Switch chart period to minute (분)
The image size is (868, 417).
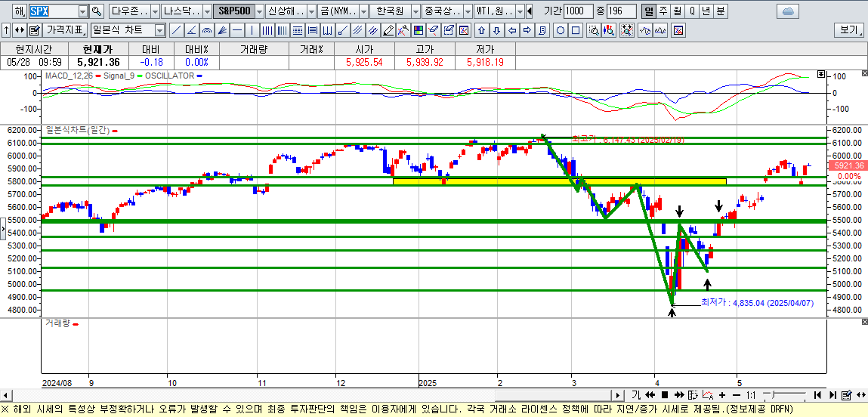pyautogui.click(x=720, y=11)
